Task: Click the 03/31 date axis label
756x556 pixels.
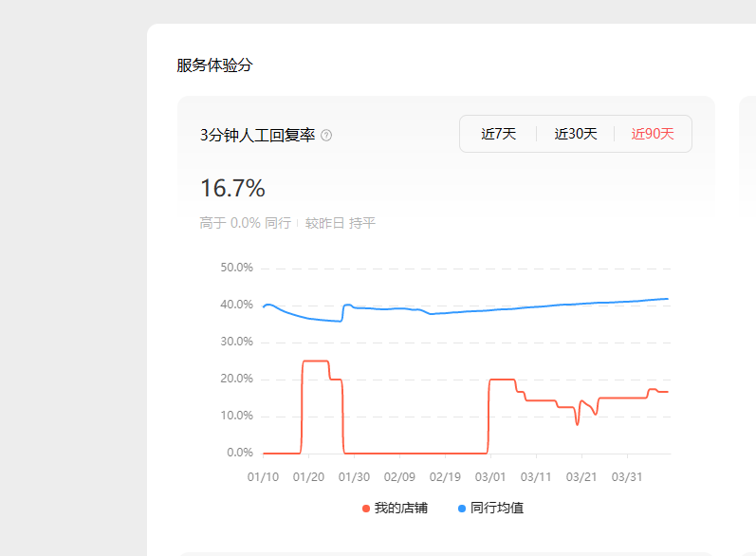Action: [x=627, y=477]
